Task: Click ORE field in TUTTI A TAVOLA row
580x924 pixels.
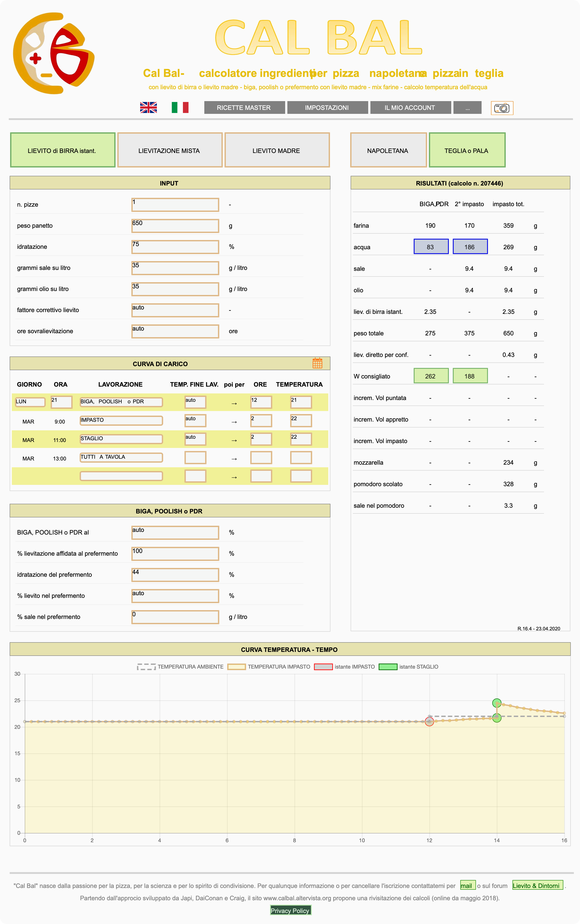Action: [261, 457]
